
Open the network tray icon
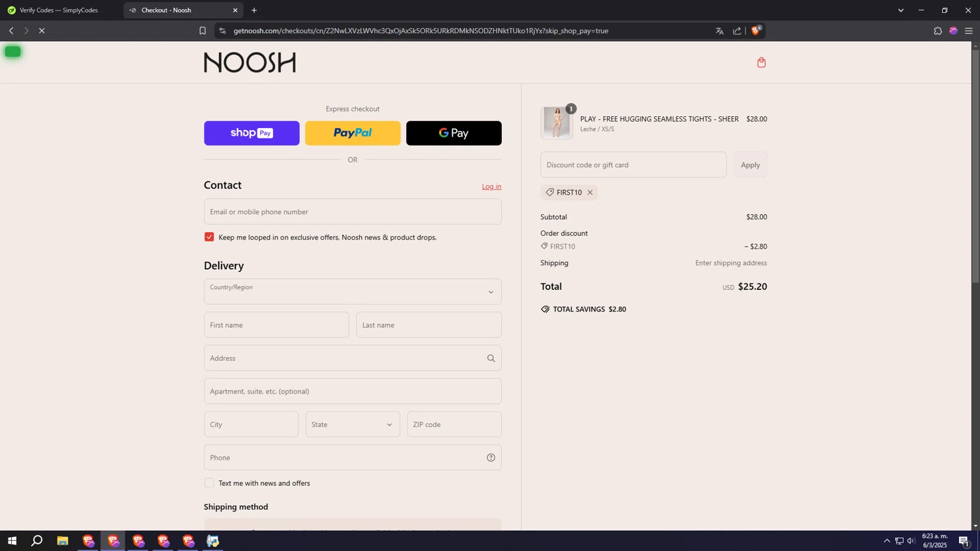899,541
